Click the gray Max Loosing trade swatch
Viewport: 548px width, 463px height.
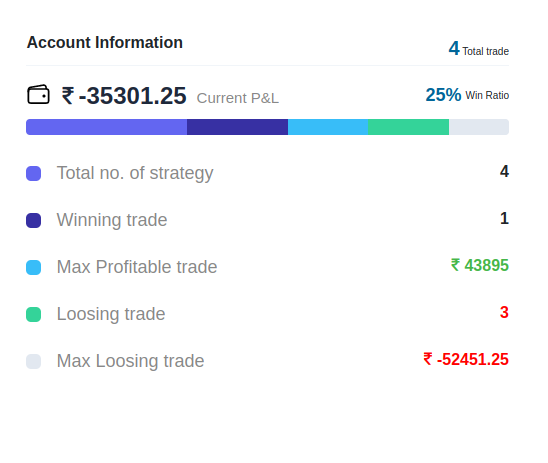34,361
